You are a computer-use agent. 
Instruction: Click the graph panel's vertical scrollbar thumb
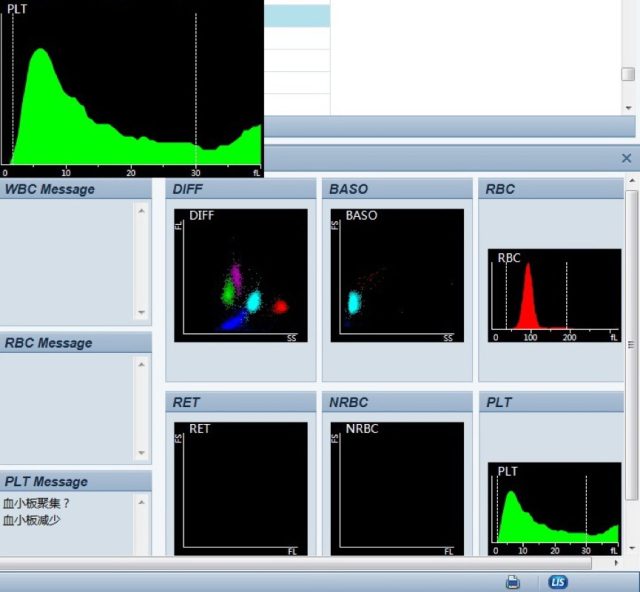click(x=632, y=345)
